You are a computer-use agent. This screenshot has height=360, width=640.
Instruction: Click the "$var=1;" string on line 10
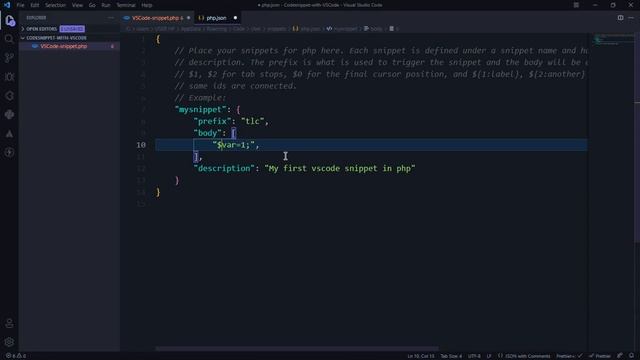(233, 145)
